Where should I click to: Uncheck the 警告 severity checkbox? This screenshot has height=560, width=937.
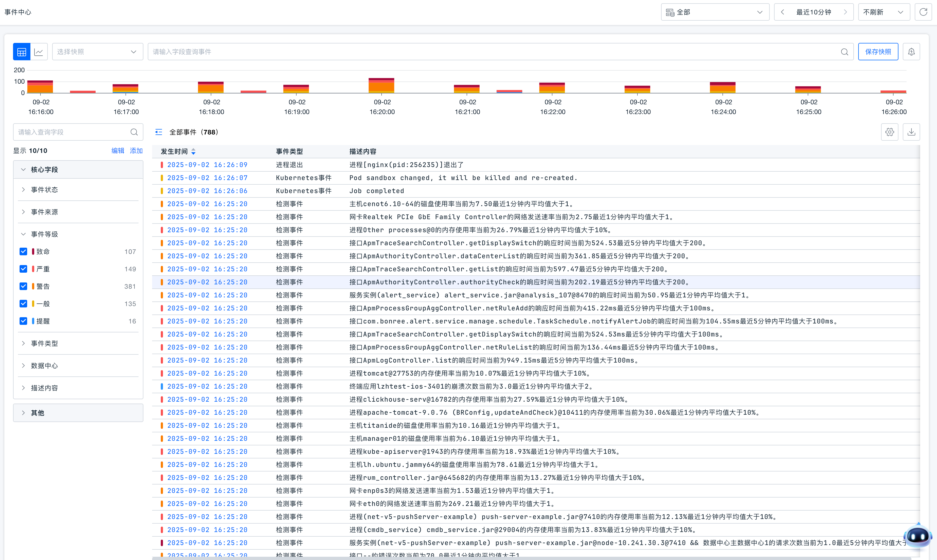tap(23, 287)
